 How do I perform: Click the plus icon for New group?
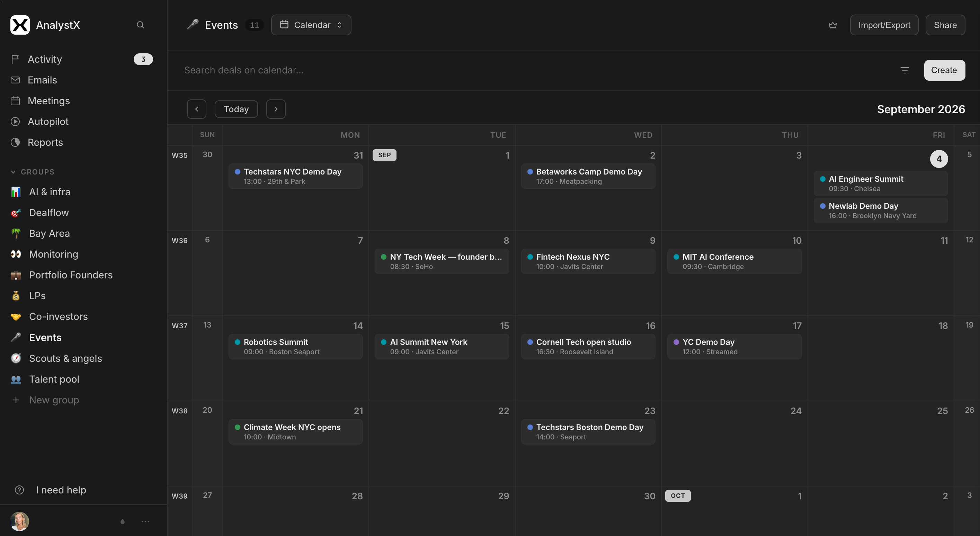16,400
